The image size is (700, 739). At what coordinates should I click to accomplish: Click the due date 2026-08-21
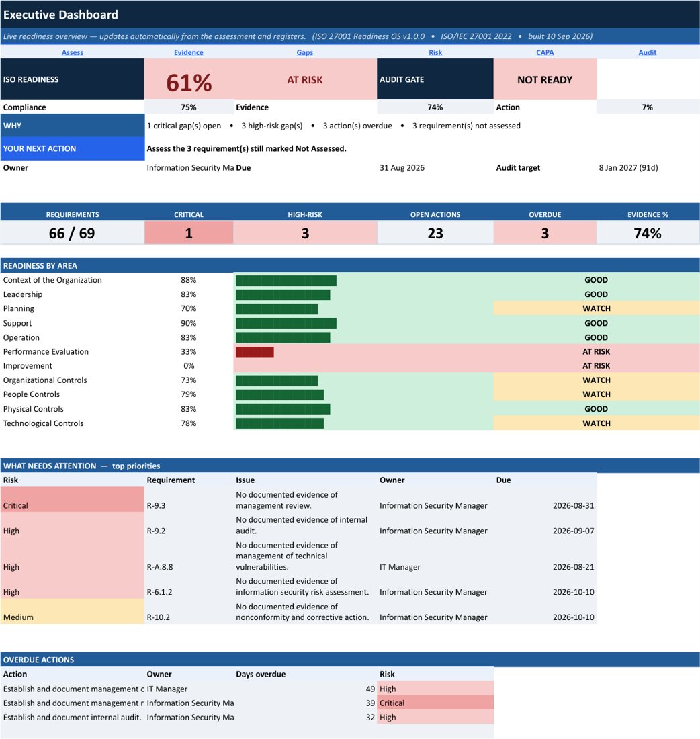click(x=573, y=567)
